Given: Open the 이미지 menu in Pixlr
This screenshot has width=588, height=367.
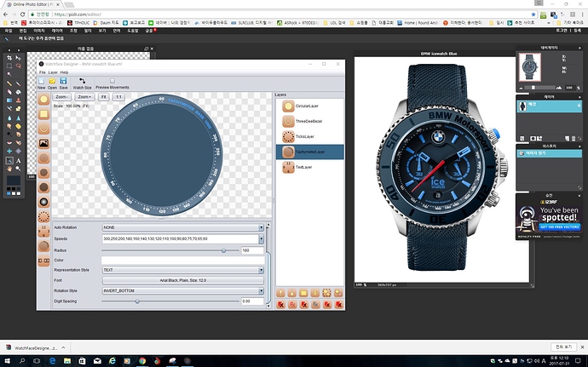Looking at the screenshot, I should [x=39, y=31].
